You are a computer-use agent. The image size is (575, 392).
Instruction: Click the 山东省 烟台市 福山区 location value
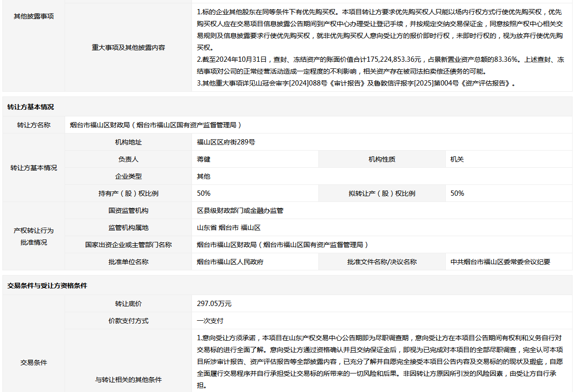pos(229,228)
